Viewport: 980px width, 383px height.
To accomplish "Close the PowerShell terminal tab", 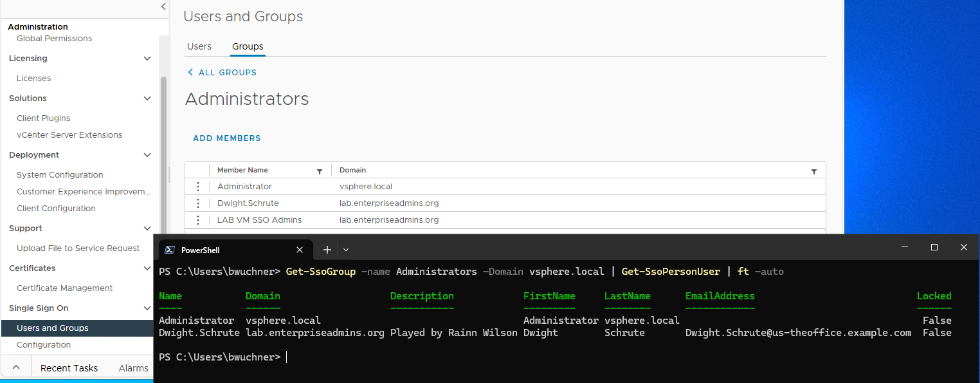I will (300, 250).
